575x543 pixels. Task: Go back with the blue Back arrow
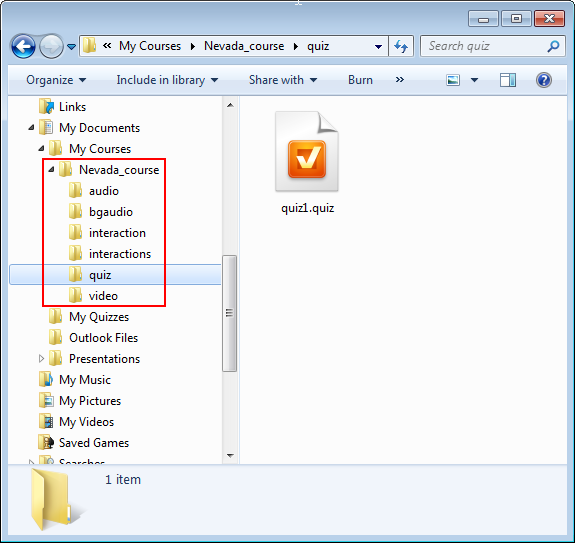(23, 46)
